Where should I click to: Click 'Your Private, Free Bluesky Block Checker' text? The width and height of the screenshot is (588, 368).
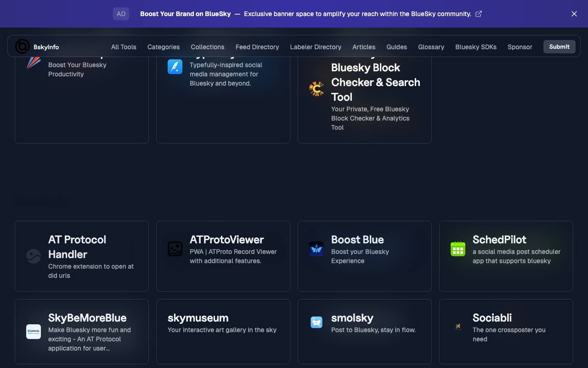(x=370, y=118)
